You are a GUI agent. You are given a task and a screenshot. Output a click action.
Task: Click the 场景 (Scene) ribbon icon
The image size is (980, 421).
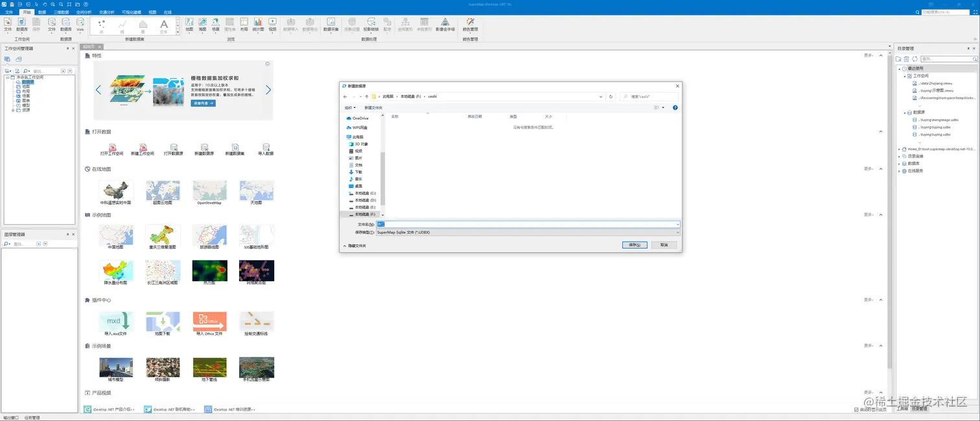(x=216, y=24)
